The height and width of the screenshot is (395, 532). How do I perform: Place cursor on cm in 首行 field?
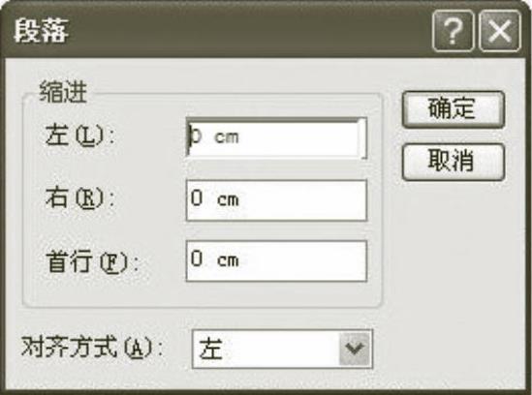click(228, 260)
